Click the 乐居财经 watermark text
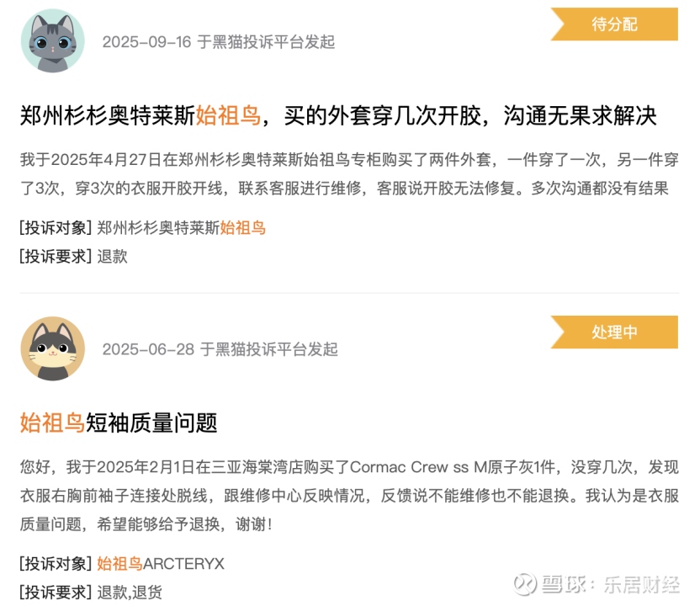 pyautogui.click(x=641, y=585)
